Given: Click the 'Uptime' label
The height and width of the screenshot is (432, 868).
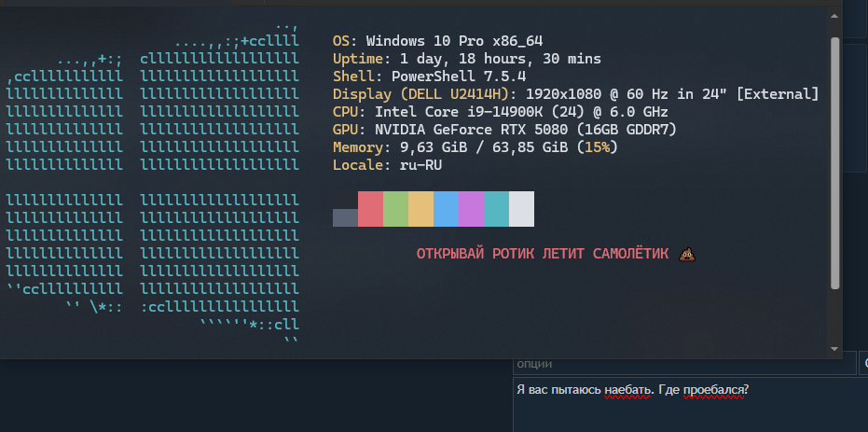Looking at the screenshot, I should [358, 59].
